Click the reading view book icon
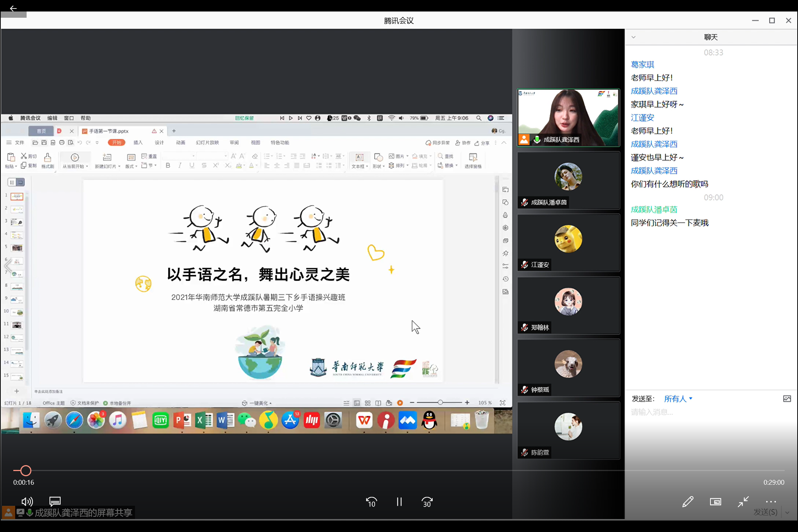This screenshot has width=798, height=532. [x=378, y=403]
